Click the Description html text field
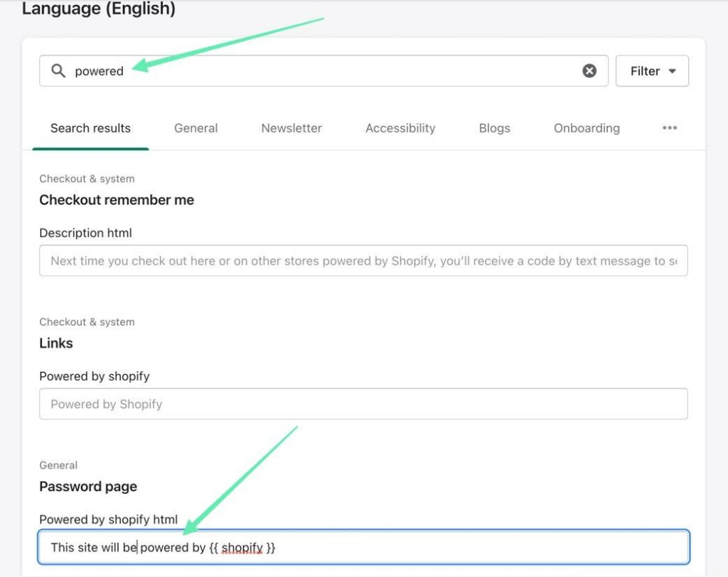 click(x=363, y=261)
